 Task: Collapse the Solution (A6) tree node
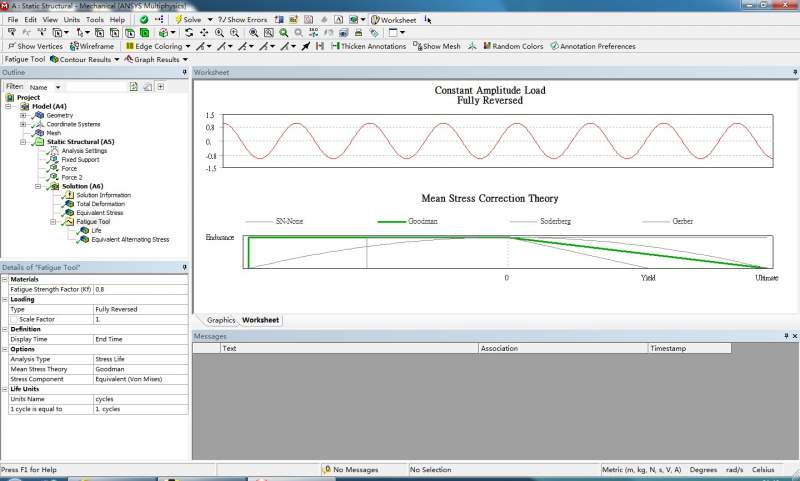38,186
